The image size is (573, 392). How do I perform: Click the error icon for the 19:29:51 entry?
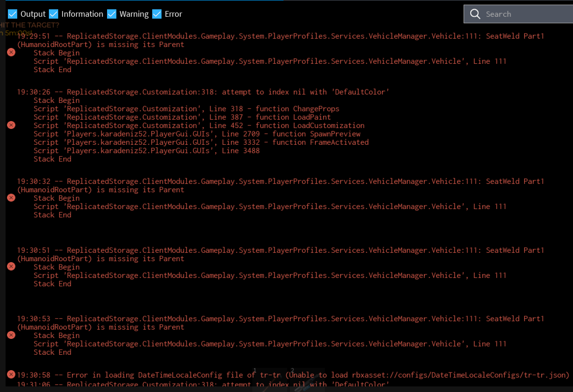click(x=11, y=53)
